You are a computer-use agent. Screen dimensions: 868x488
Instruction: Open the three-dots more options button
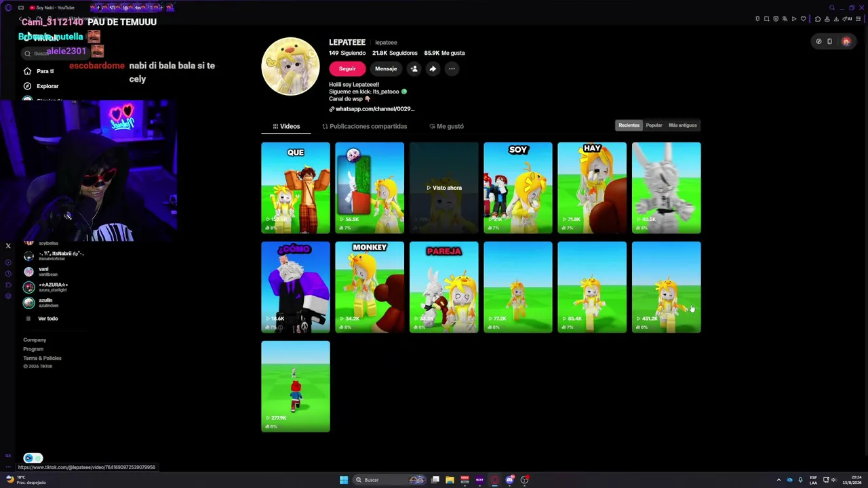point(452,68)
